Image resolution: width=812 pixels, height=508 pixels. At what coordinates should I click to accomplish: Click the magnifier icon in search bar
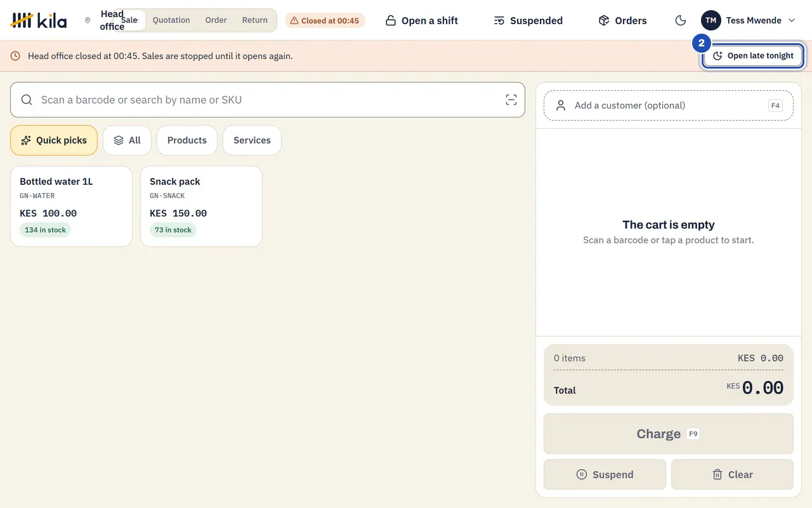coord(27,100)
